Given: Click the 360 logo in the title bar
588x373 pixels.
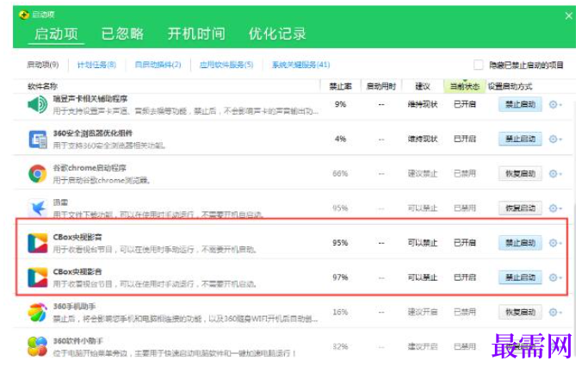Looking at the screenshot, I should point(24,15).
